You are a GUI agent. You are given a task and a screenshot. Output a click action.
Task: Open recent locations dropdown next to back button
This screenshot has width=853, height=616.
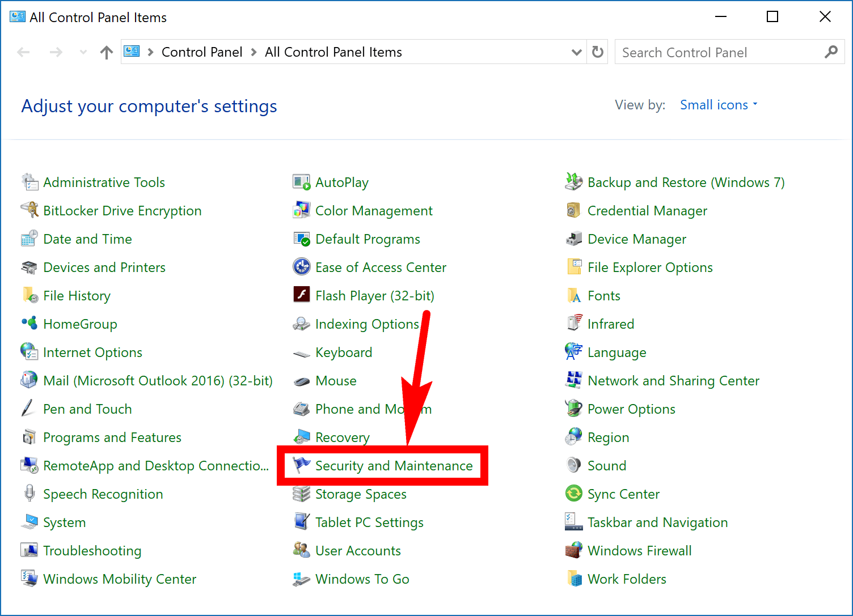[83, 52]
